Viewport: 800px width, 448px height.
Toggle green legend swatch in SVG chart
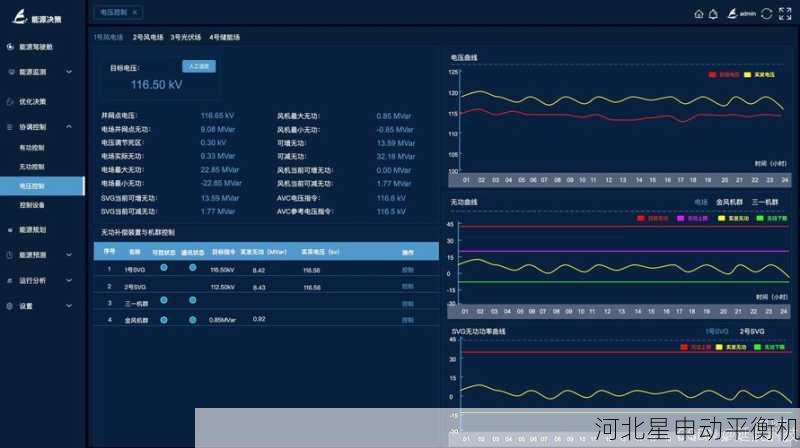(757, 347)
